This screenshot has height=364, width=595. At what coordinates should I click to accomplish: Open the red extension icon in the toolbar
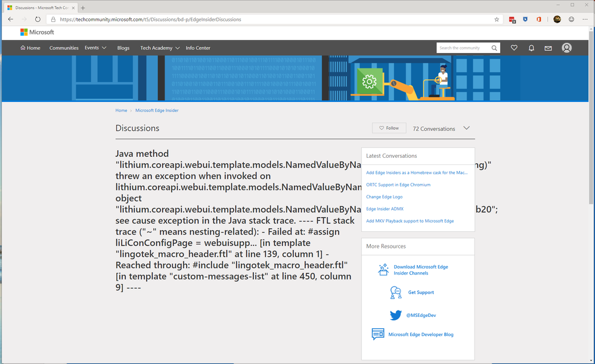tap(512, 20)
